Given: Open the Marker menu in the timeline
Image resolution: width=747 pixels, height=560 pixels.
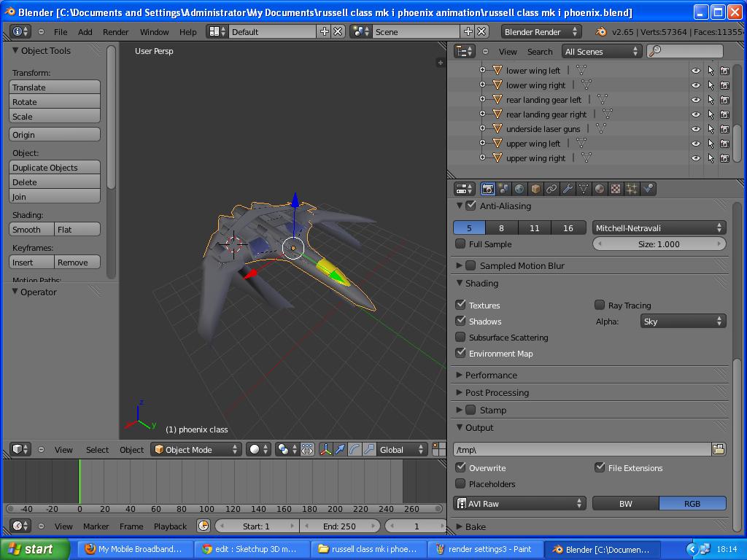Looking at the screenshot, I should [96, 526].
